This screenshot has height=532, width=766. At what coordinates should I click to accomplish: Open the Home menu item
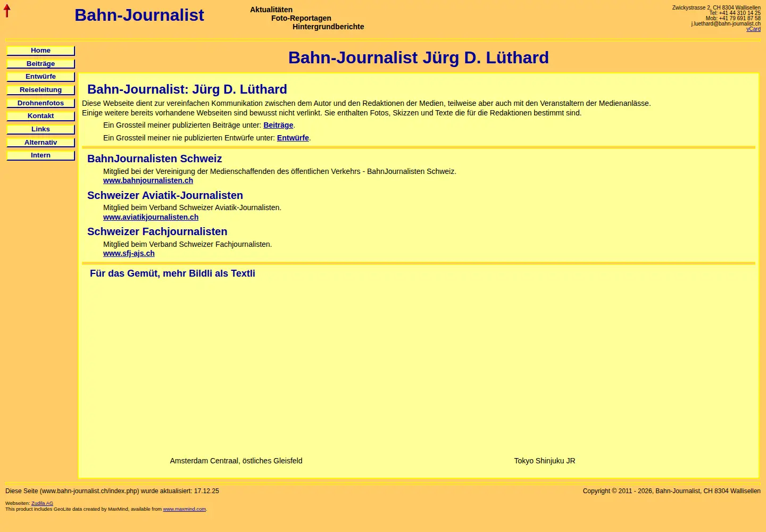pos(40,51)
